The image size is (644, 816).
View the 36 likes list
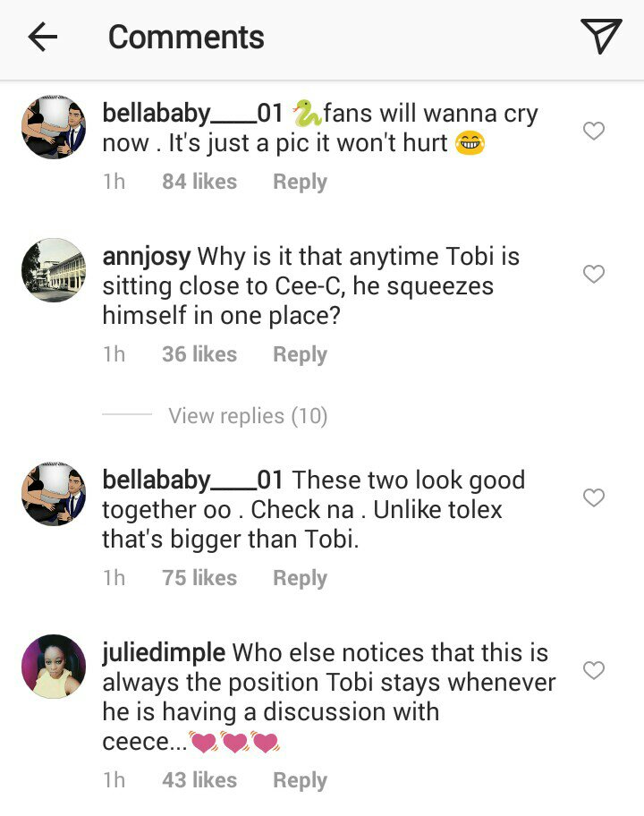click(199, 354)
